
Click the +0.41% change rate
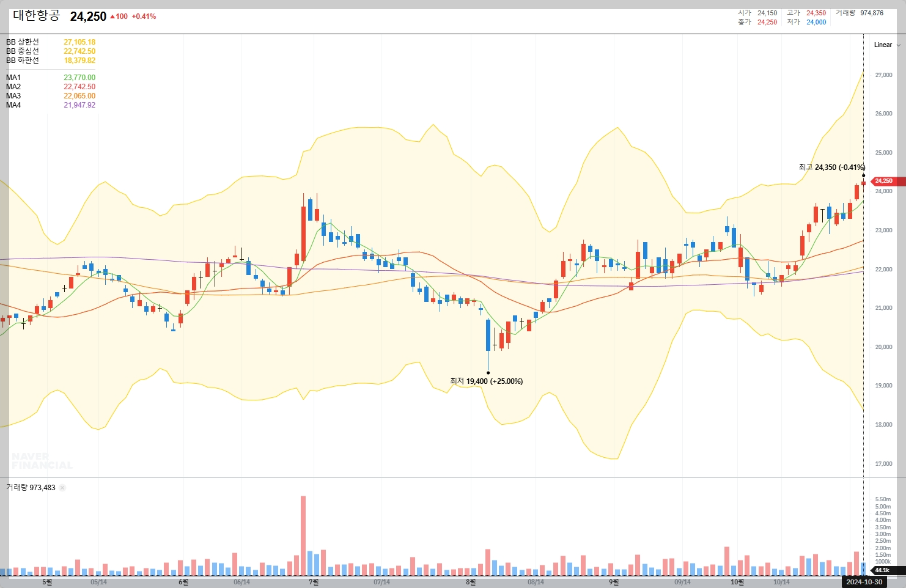[x=144, y=17]
